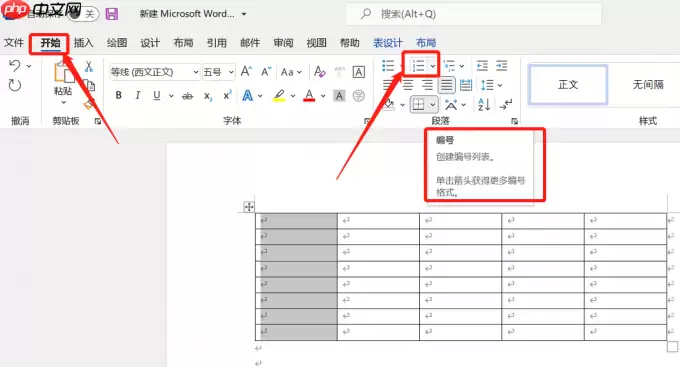Switch to the 引用 tab

(x=216, y=43)
